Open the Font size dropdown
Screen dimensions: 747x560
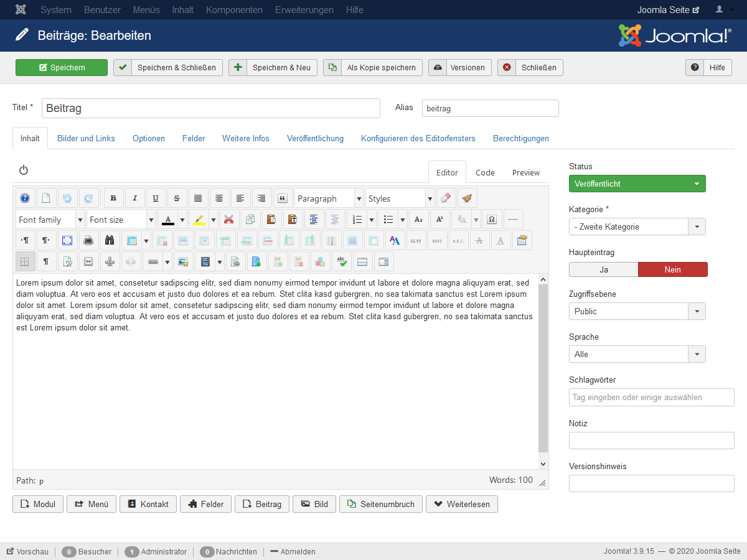pos(121,220)
